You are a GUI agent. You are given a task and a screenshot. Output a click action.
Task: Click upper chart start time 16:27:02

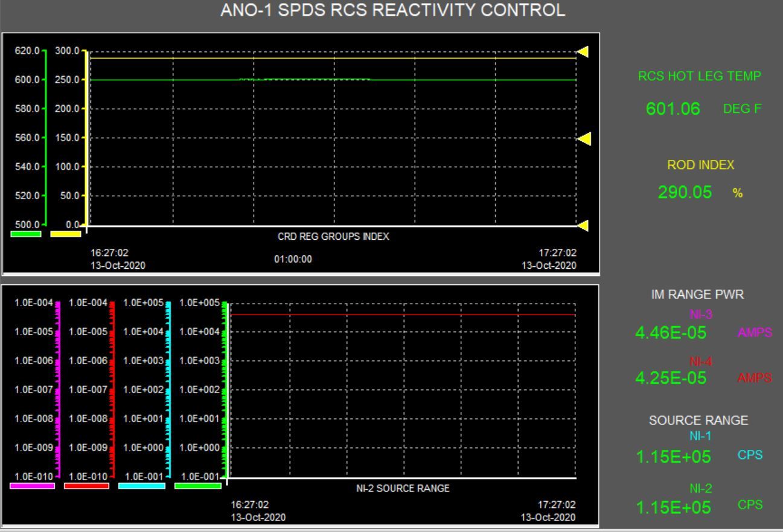click(x=109, y=253)
